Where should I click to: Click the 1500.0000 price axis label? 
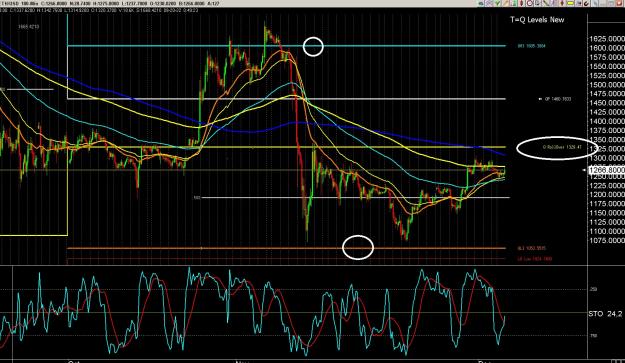(606, 85)
